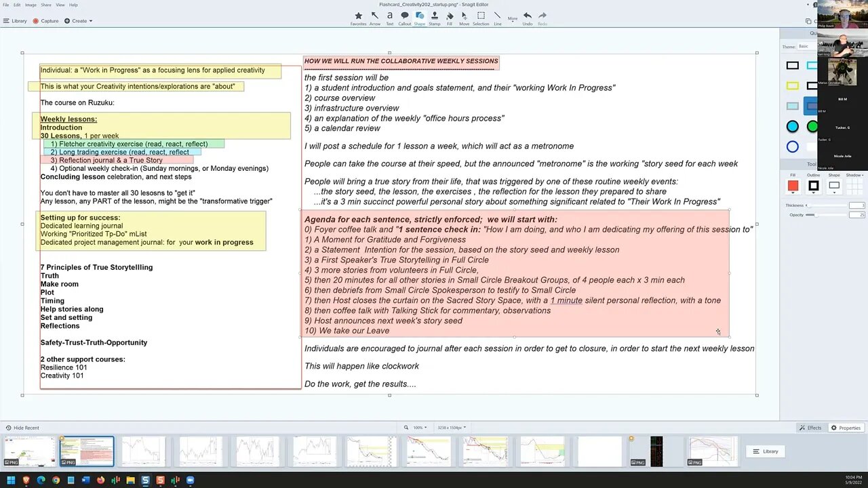The width and height of the screenshot is (868, 488).
Task: Open the Fill color dropdown
Action: click(x=793, y=186)
